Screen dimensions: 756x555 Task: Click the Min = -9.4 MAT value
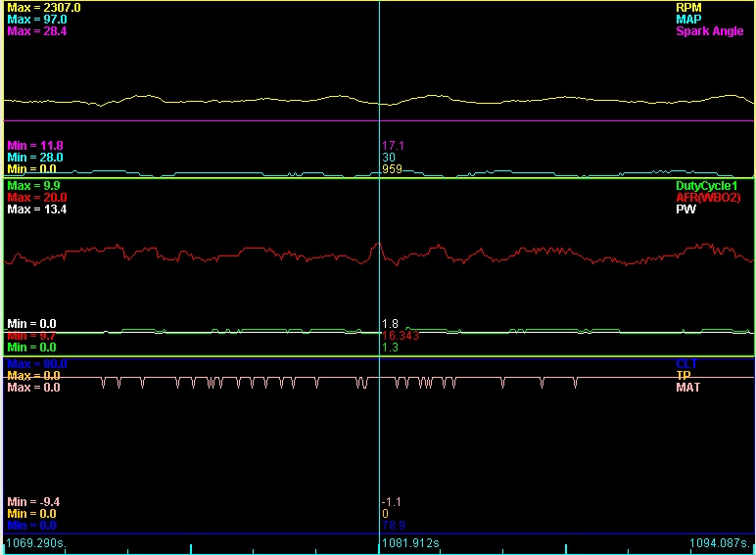tap(34, 501)
